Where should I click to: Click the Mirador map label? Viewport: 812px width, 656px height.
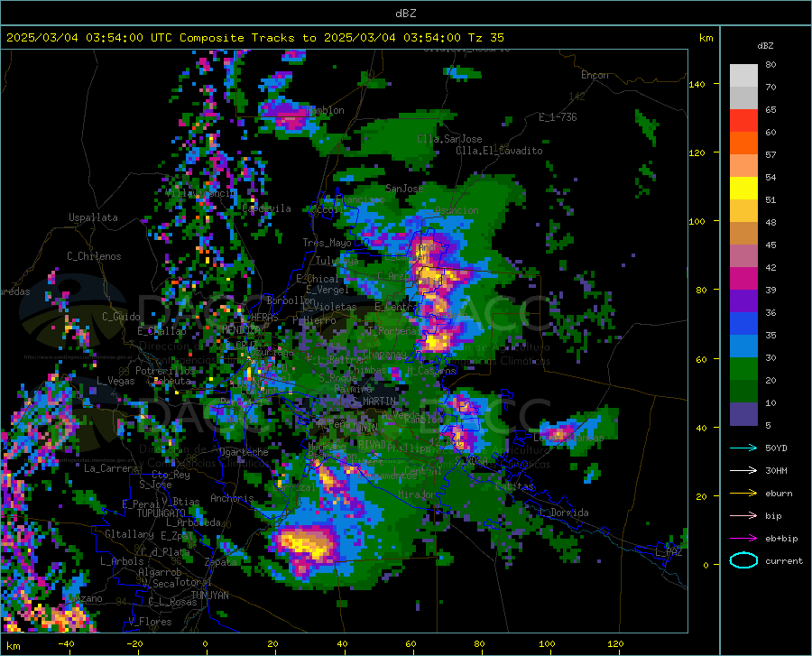418,494
